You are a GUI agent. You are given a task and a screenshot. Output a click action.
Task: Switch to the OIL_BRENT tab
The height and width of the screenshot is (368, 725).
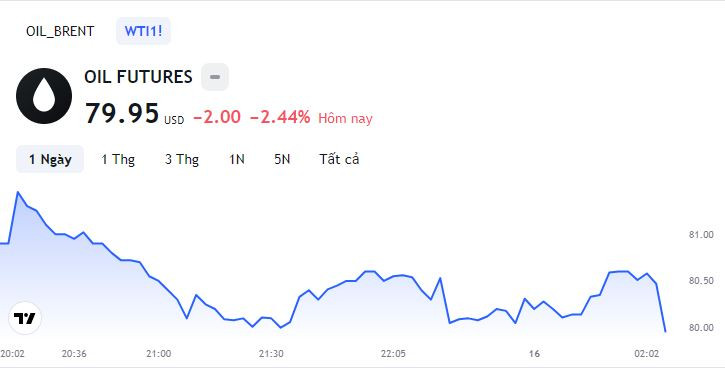(60, 31)
